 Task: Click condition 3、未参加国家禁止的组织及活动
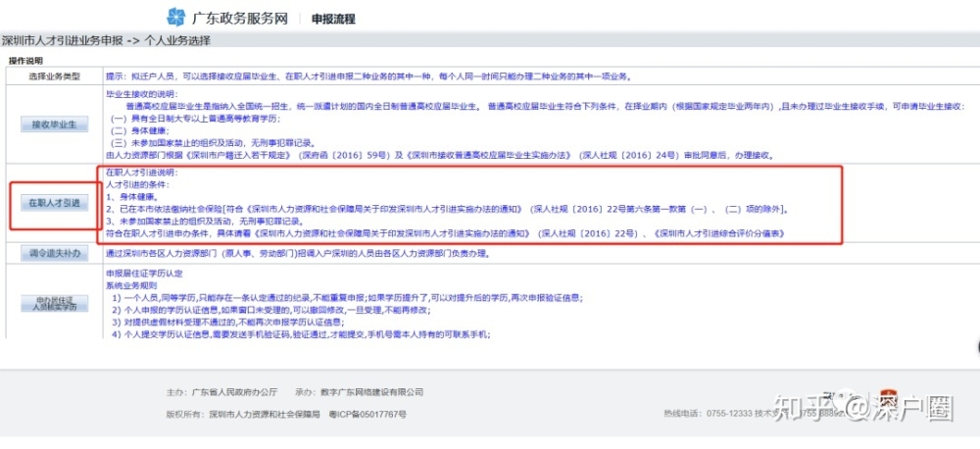[205, 221]
